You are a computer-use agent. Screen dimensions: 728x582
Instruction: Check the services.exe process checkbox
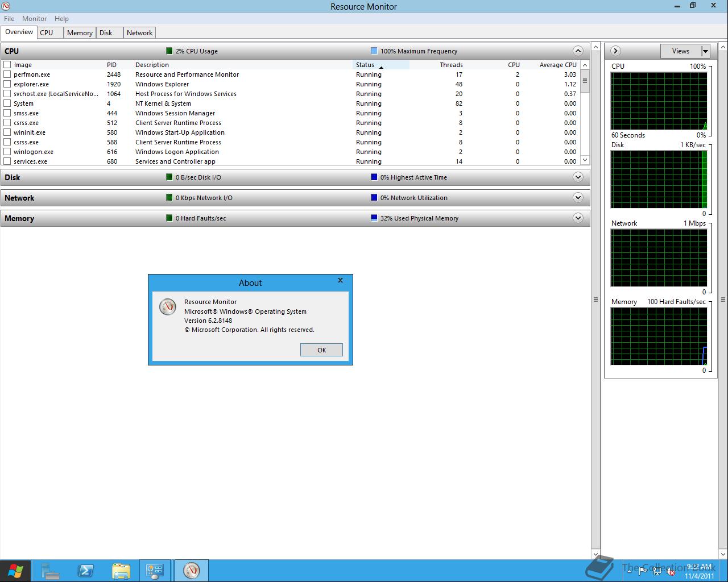[x=7, y=161]
